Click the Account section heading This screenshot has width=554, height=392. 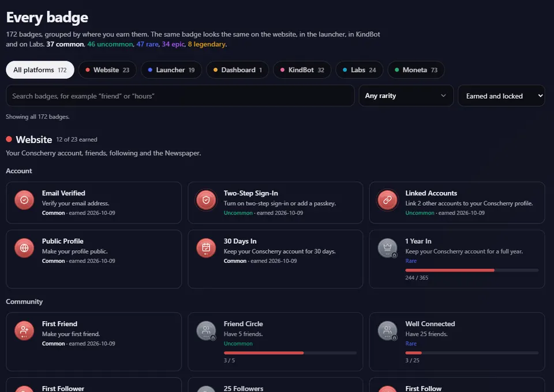coord(18,171)
